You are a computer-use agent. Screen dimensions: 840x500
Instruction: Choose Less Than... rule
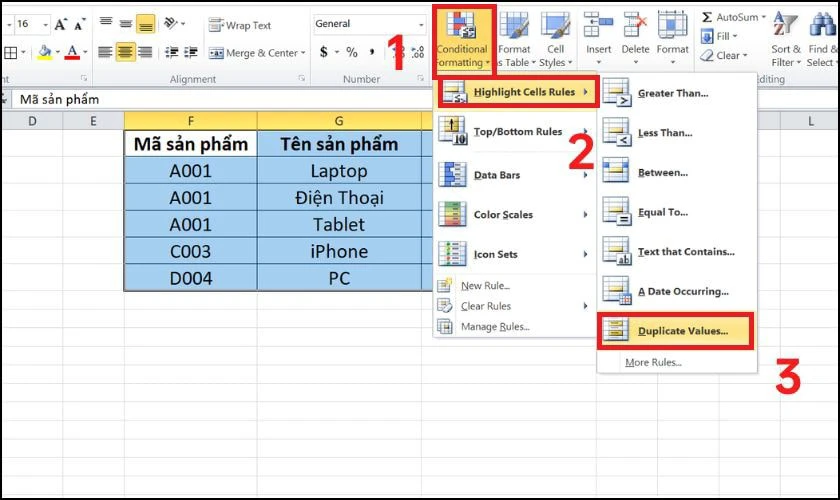pyautogui.click(x=677, y=133)
